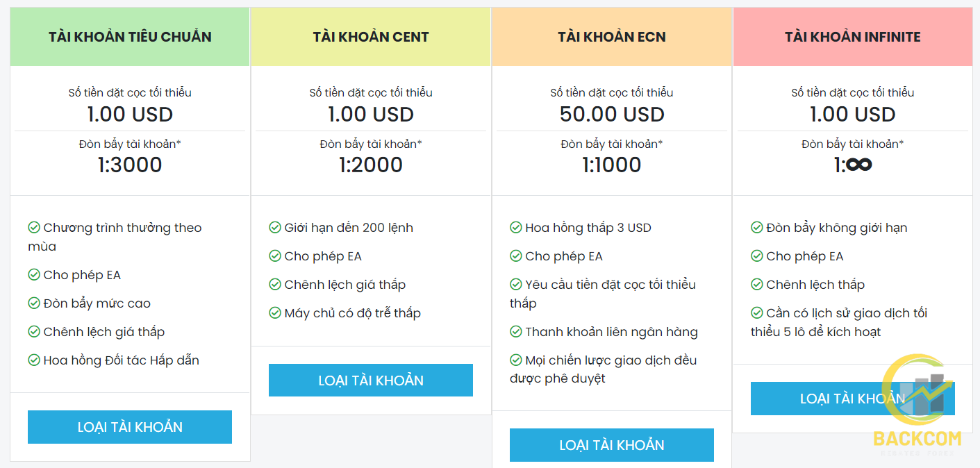Click the 1:3000 leverage value
The width and height of the screenshot is (980, 468).
(130, 165)
